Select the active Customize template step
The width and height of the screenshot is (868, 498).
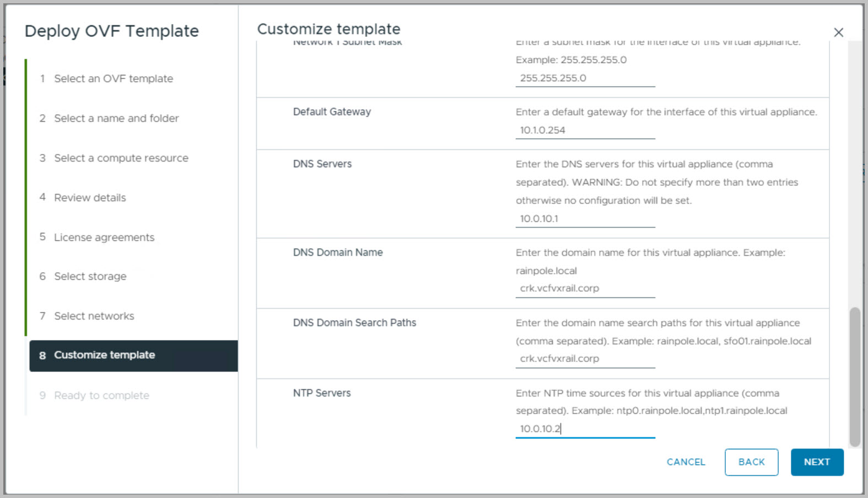pyautogui.click(x=104, y=355)
